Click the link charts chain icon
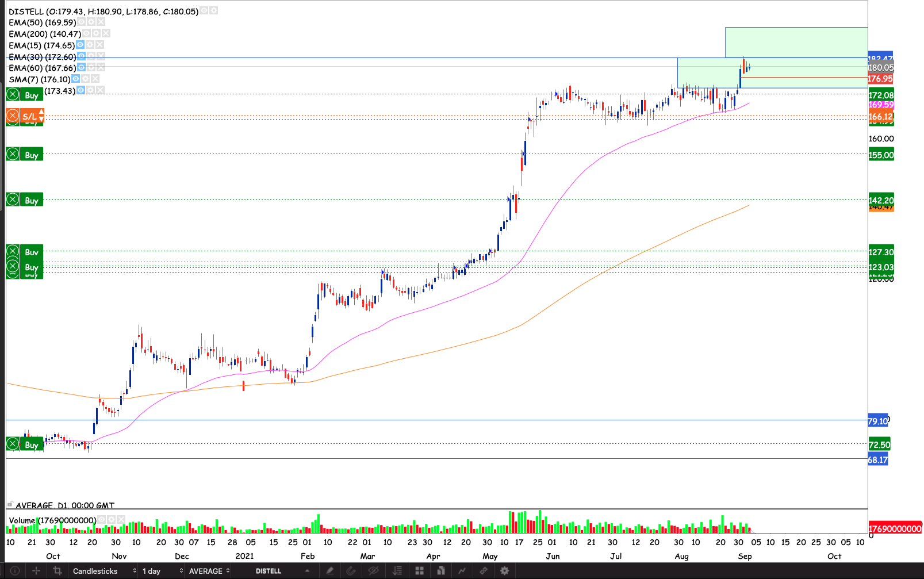This screenshot has height=579, width=924. pos(484,571)
